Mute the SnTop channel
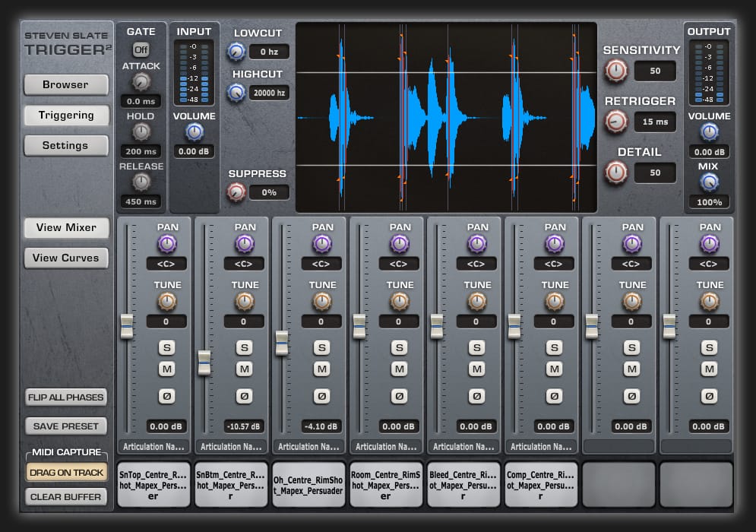 click(x=167, y=369)
